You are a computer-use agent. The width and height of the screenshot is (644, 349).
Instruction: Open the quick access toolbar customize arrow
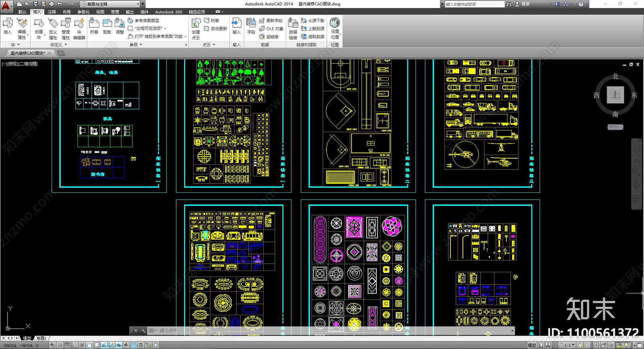tap(142, 4)
